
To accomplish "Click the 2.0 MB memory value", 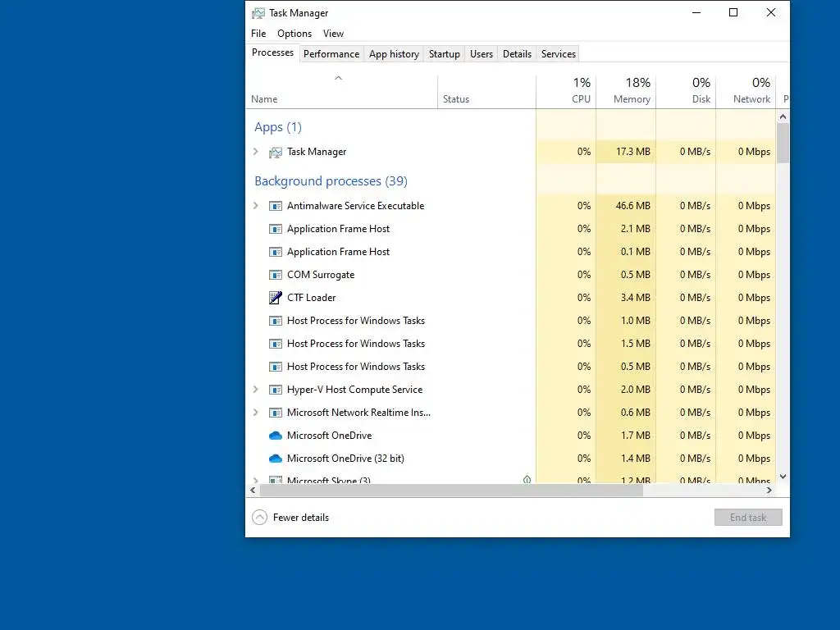I will tap(636, 390).
